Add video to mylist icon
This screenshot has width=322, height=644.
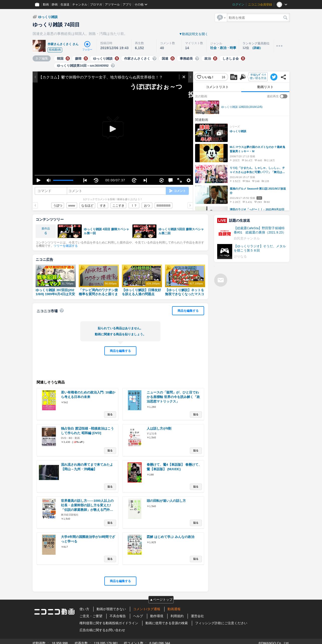point(233,77)
